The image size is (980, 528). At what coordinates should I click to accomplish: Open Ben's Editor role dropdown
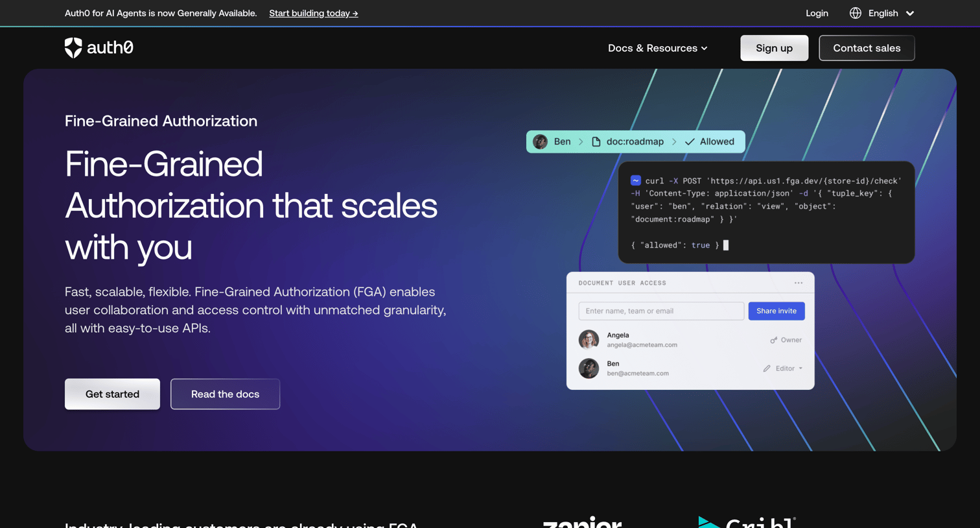[x=789, y=368]
